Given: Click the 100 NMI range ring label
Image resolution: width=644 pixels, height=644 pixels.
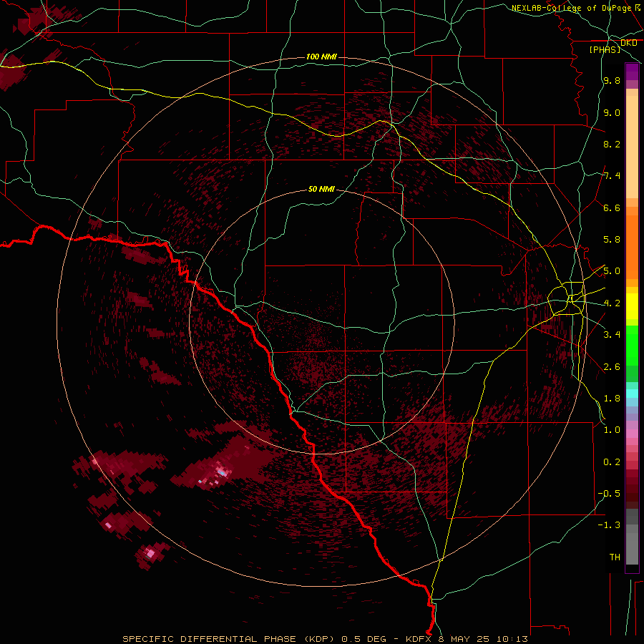Looking at the screenshot, I should (321, 57).
